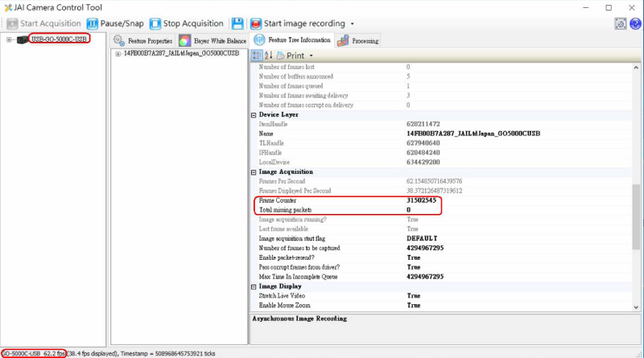Click the USB-GO-5000C-USB camera icon
Viewport: 644px width, 358px height.
[22, 39]
